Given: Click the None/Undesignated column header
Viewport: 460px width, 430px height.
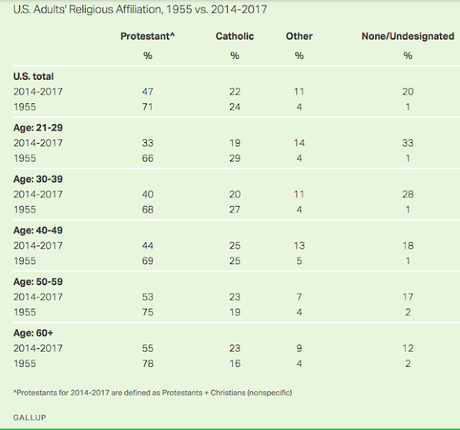Looking at the screenshot, I should click(x=408, y=36).
